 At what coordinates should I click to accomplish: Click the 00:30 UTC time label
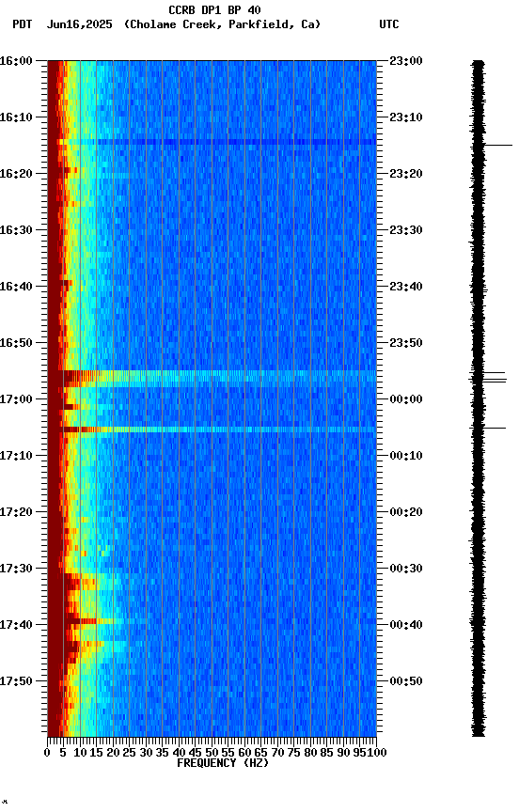point(406,570)
